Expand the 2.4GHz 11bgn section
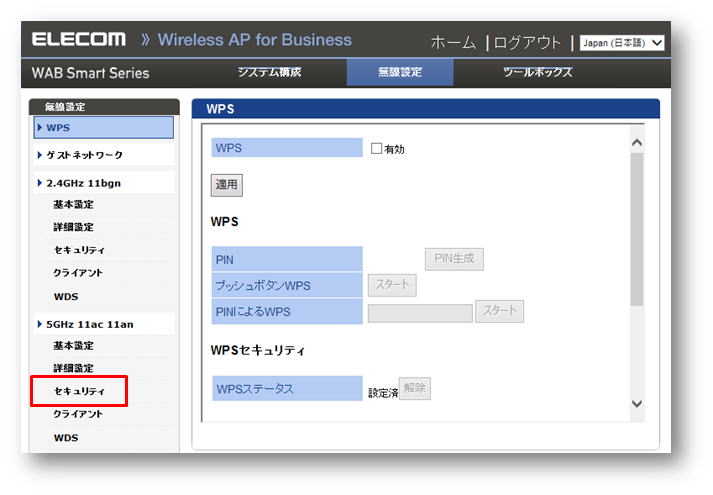 tap(104, 183)
